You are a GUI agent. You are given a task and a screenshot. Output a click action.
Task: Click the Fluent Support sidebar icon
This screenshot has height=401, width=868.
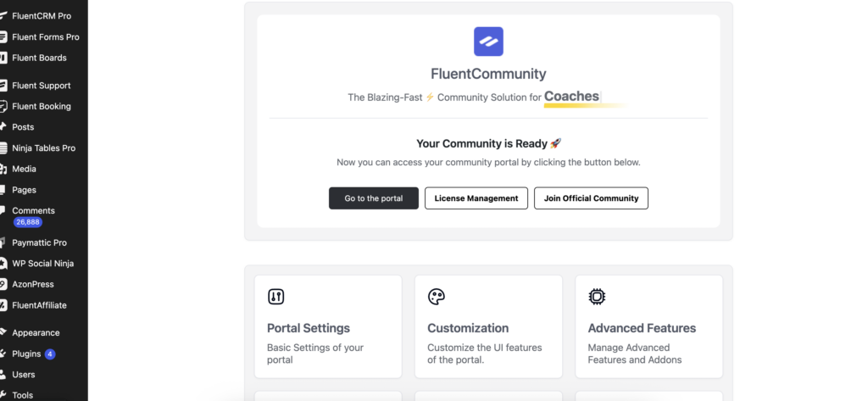(3, 86)
